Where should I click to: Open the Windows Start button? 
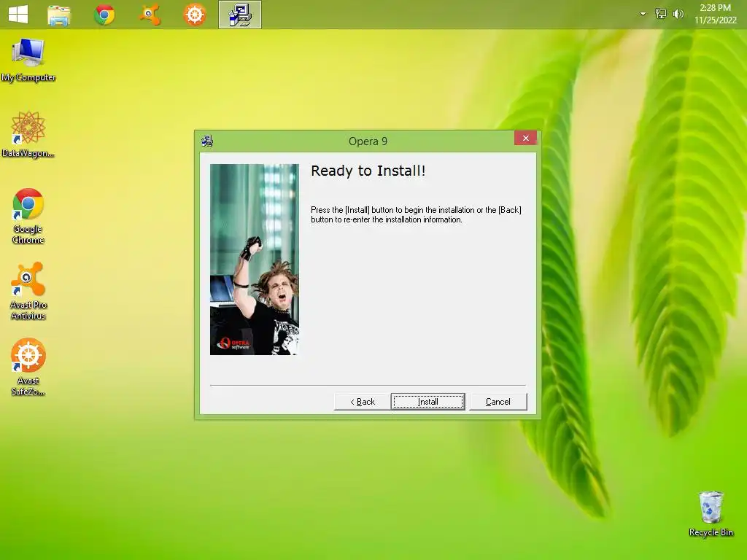click(x=18, y=15)
